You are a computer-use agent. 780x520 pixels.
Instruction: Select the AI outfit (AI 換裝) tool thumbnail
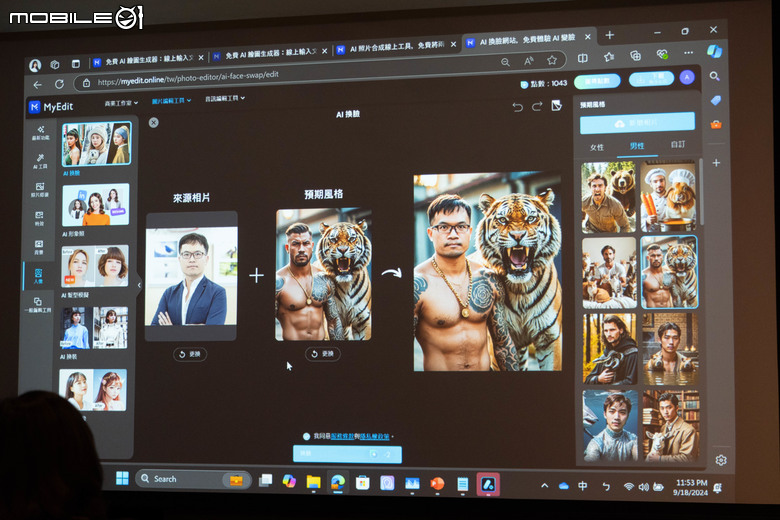coord(94,327)
